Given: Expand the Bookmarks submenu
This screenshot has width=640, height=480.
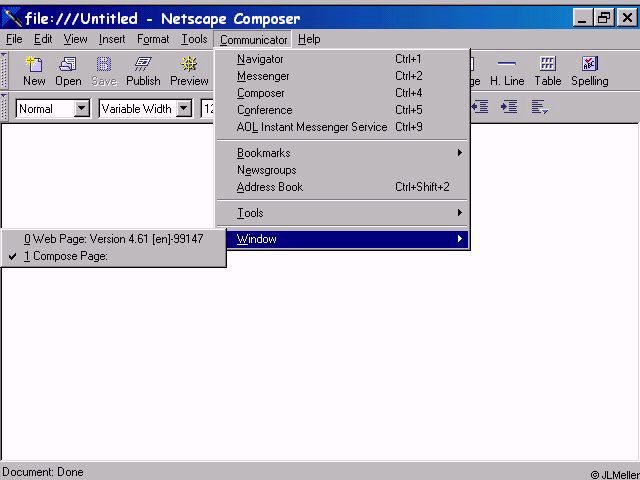Looking at the screenshot, I should tap(343, 153).
